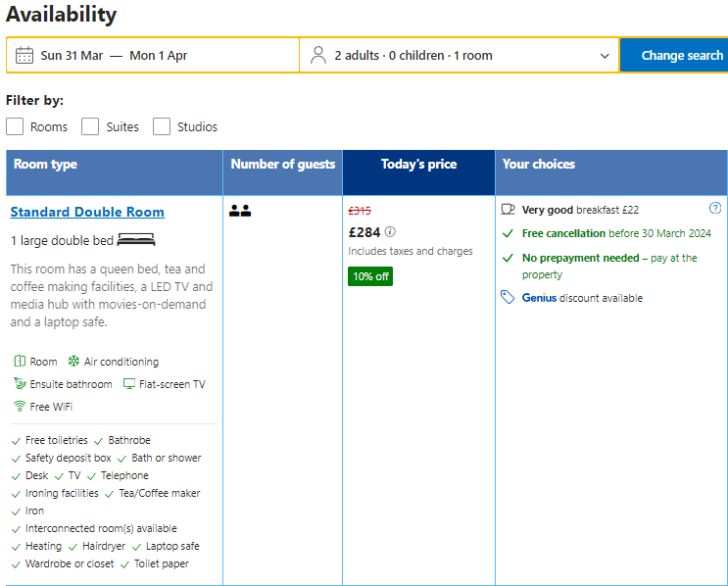Click the 1 large double bed text
The width and height of the screenshot is (728, 586).
(62, 240)
